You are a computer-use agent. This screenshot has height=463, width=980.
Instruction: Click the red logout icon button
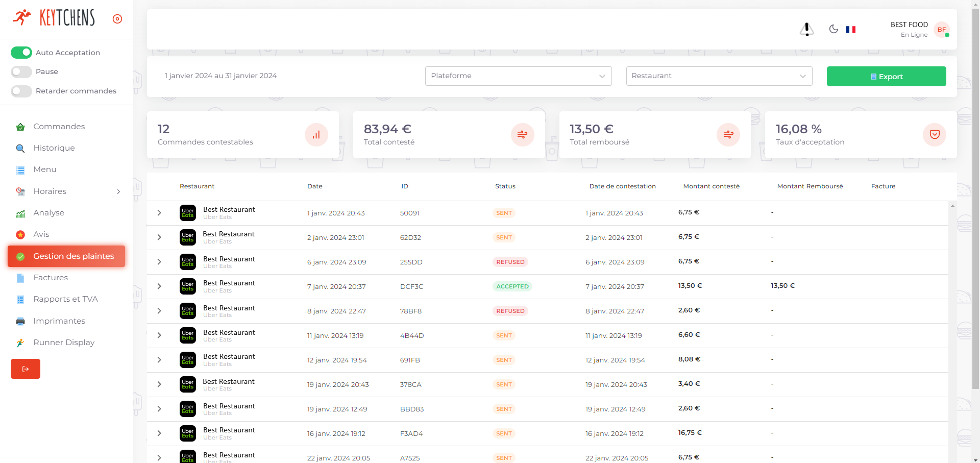(x=26, y=369)
